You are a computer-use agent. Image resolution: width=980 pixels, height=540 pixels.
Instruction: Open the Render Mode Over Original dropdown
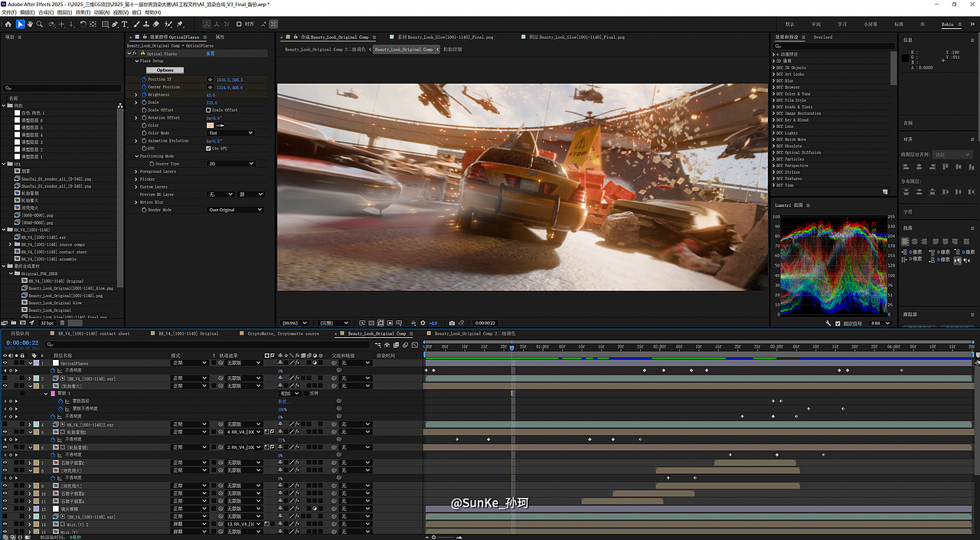coord(234,210)
